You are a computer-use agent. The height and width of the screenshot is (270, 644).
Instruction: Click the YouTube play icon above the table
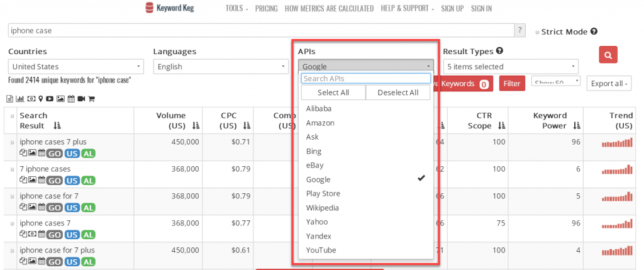click(x=50, y=99)
